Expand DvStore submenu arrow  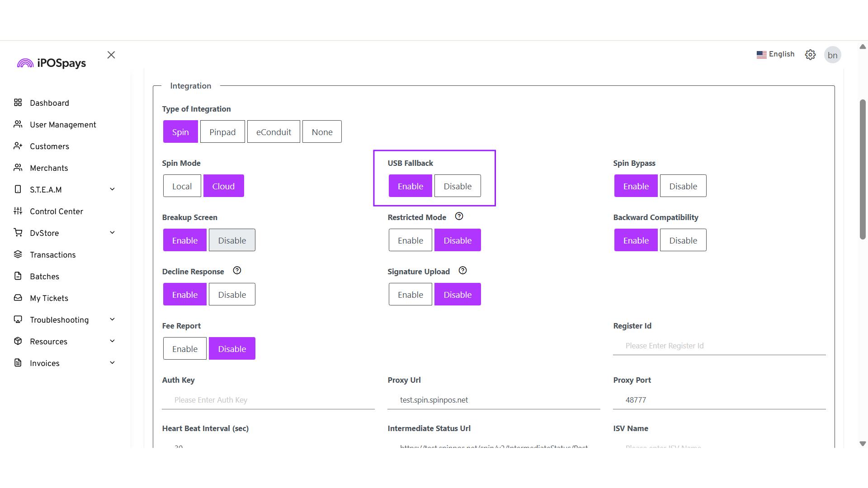(x=112, y=233)
